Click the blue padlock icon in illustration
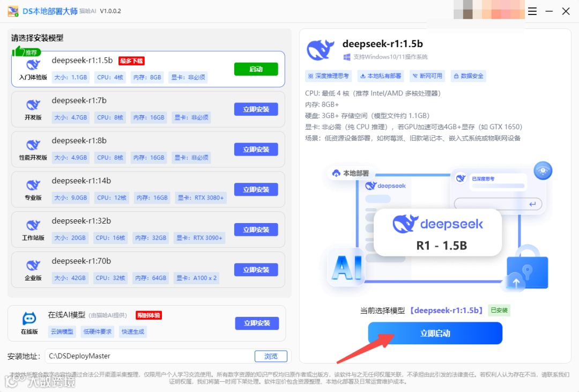Image resolution: width=579 pixels, height=392 pixels. (x=528, y=268)
